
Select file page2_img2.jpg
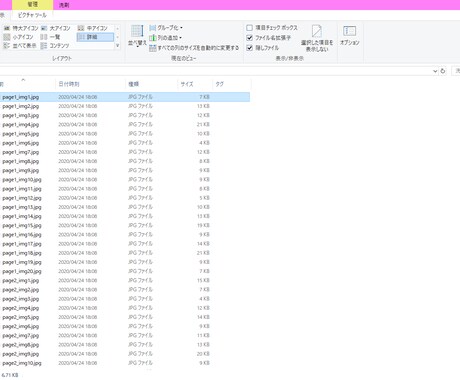pyautogui.click(x=125, y=290)
